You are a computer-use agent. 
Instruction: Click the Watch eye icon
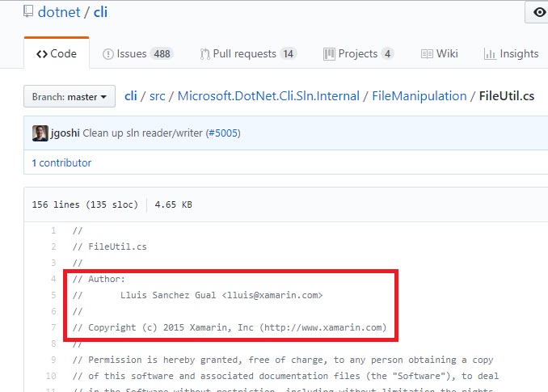coord(539,13)
